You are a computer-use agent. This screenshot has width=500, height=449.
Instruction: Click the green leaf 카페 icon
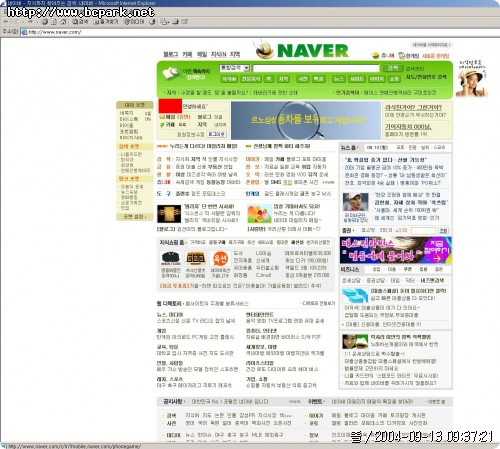pyautogui.click(x=162, y=125)
